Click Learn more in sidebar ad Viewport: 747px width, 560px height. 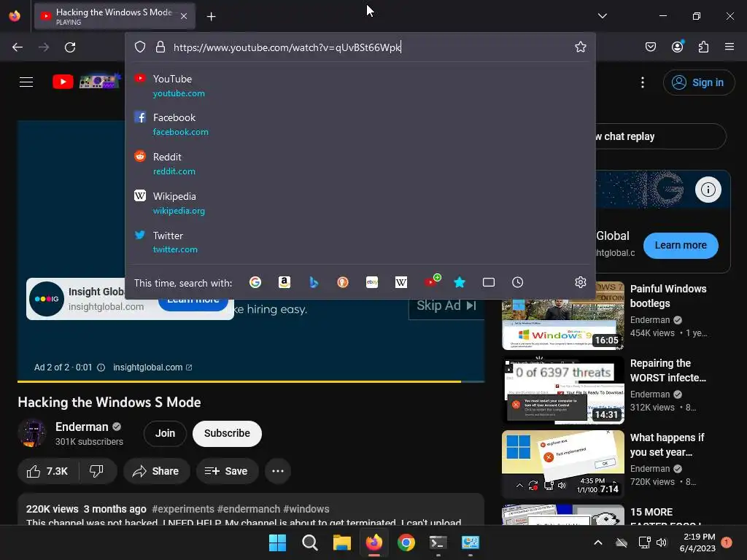tap(681, 245)
